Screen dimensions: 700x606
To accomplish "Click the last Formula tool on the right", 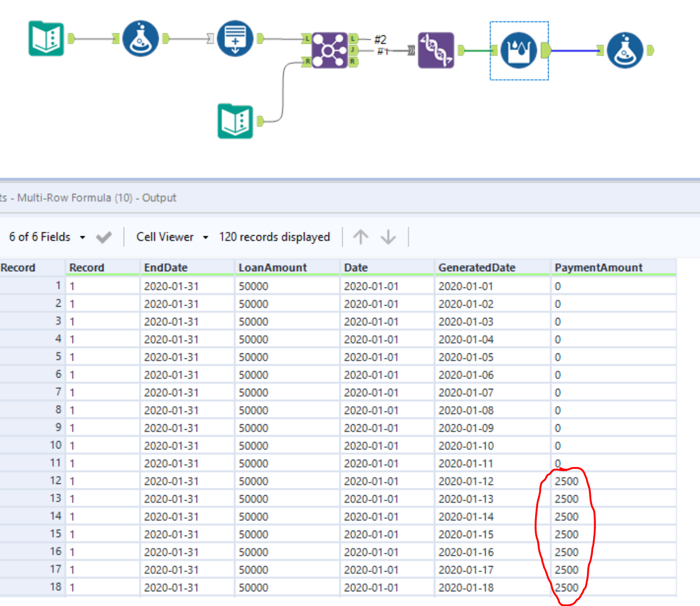I will (625, 50).
